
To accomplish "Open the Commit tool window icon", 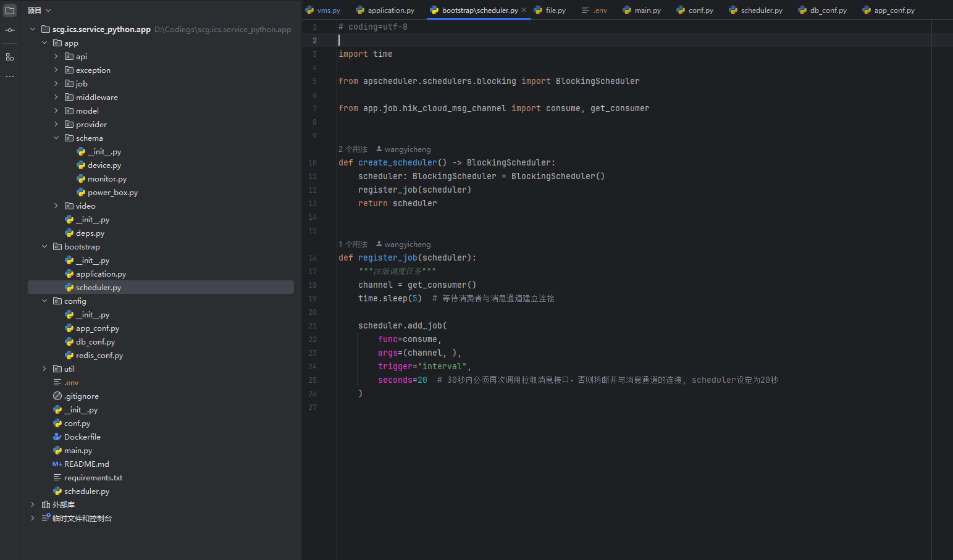I will (10, 30).
